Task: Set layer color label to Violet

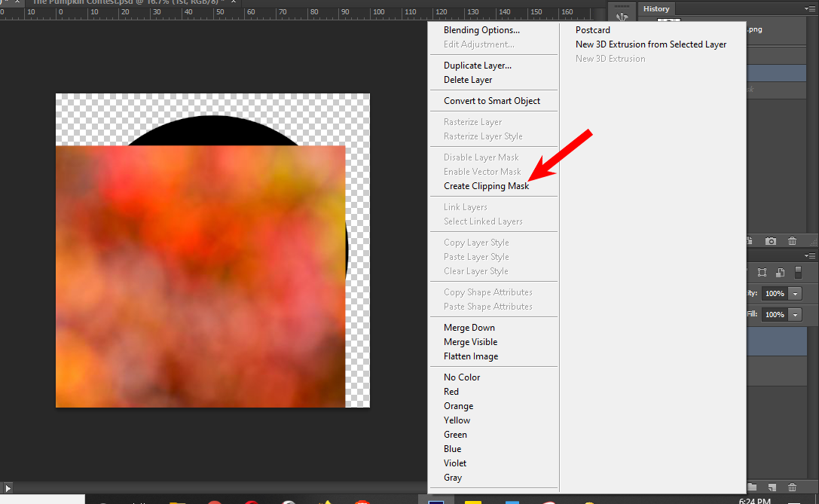Action: [x=455, y=463]
